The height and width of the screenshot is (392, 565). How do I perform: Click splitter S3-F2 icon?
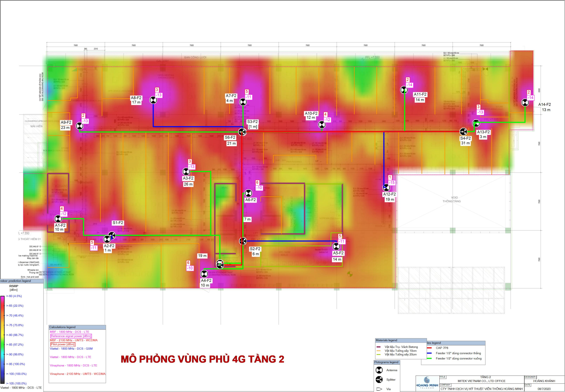[242, 132]
